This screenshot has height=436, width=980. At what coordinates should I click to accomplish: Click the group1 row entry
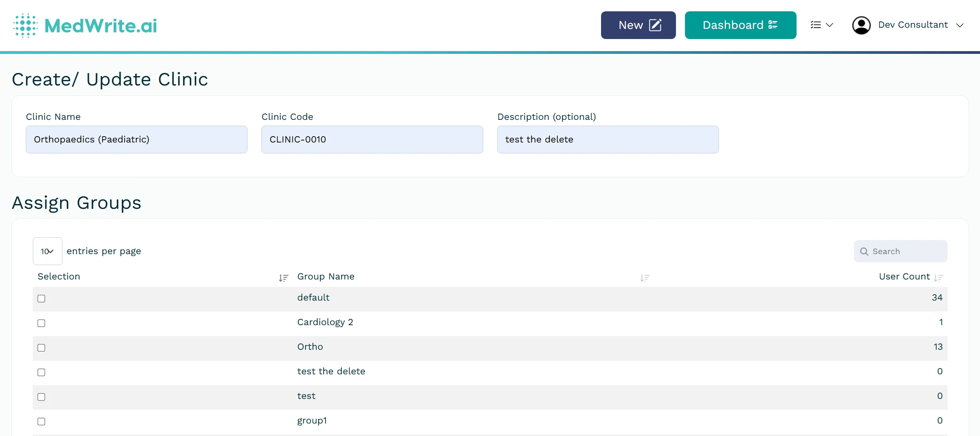(311, 421)
